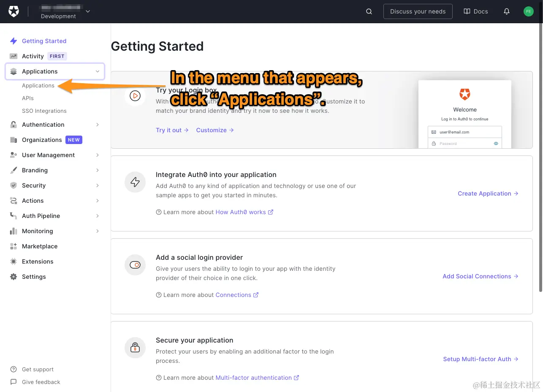Open the Extensions section
Image resolution: width=543 pixels, height=392 pixels.
[x=38, y=261]
